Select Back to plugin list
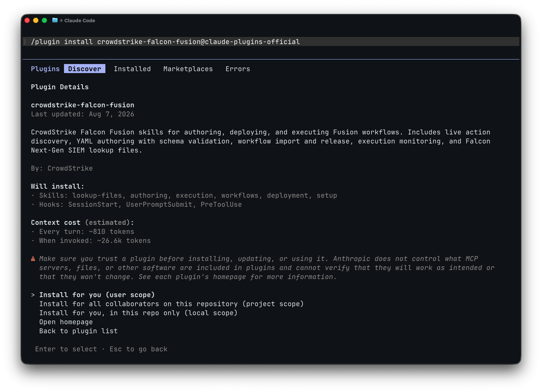This screenshot has width=542, height=392. tap(78, 331)
